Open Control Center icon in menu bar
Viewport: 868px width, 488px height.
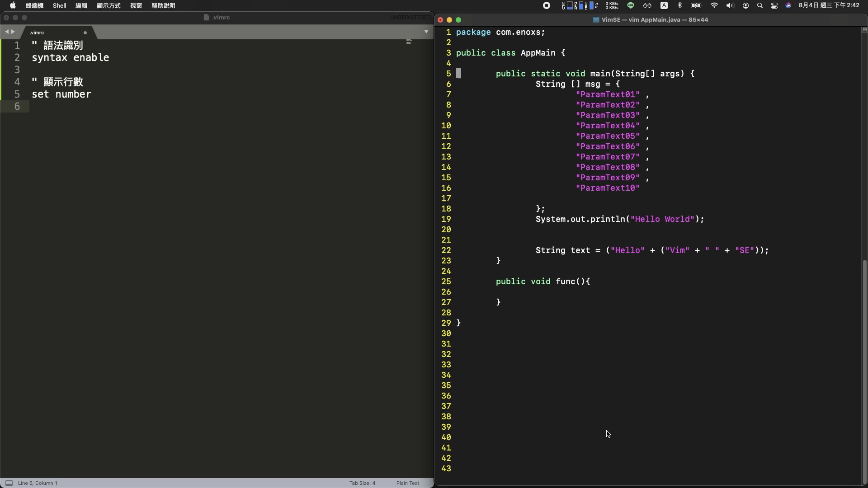[x=774, y=5]
